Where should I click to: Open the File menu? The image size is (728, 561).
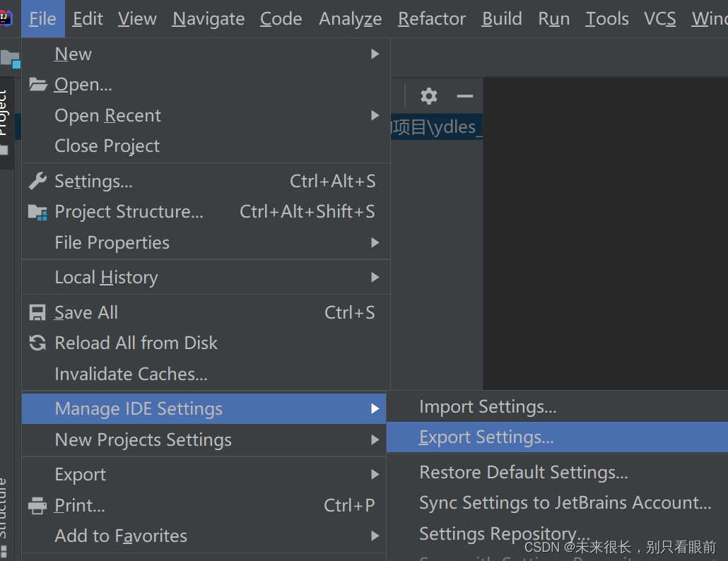[x=42, y=18]
